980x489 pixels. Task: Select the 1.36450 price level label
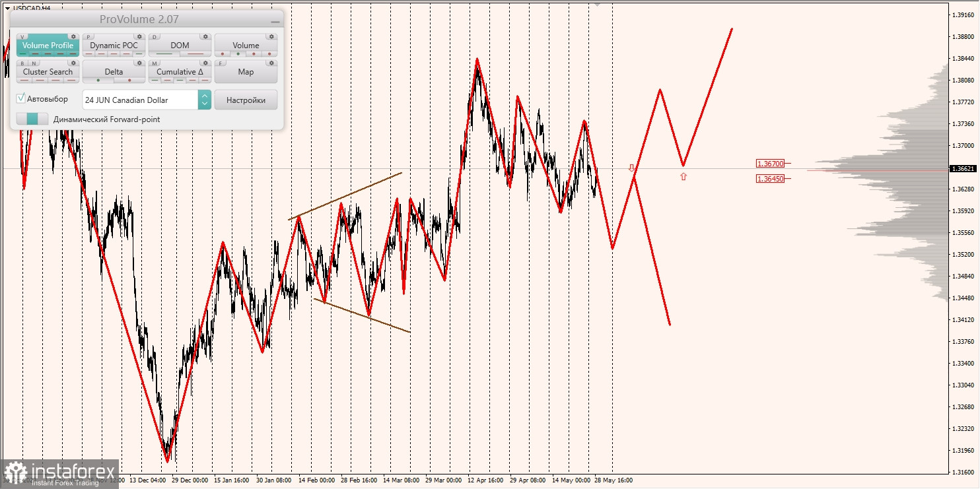tap(771, 179)
